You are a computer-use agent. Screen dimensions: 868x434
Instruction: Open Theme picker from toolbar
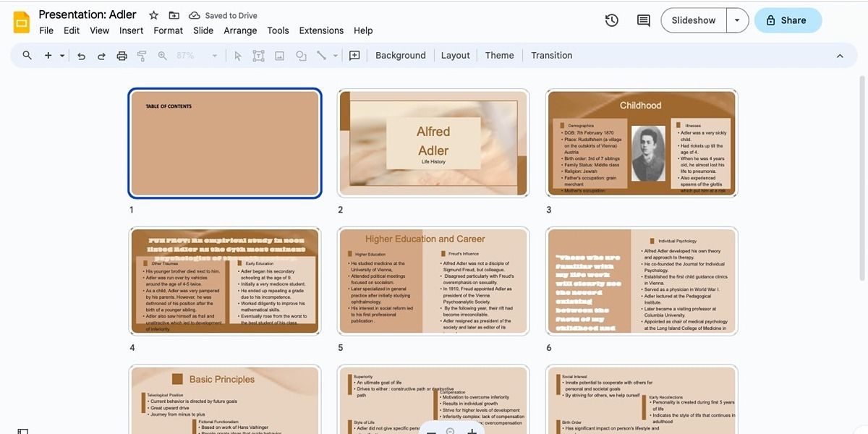click(499, 55)
